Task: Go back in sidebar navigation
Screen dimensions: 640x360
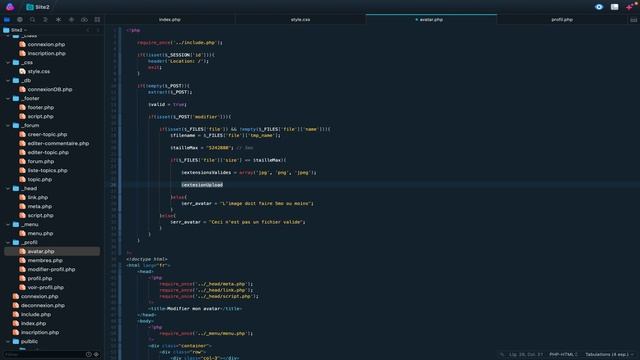Action: pyautogui.click(x=88, y=30)
